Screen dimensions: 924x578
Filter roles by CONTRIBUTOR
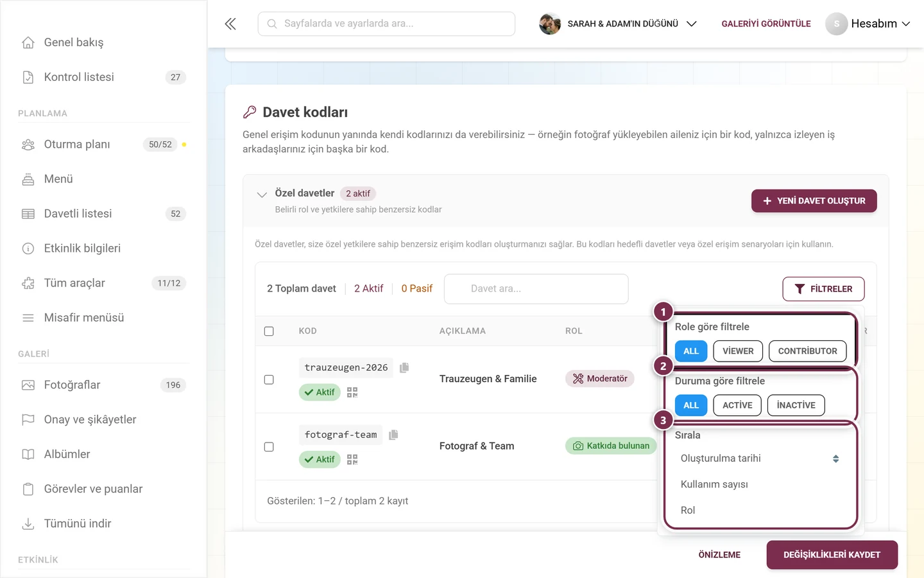tap(807, 351)
